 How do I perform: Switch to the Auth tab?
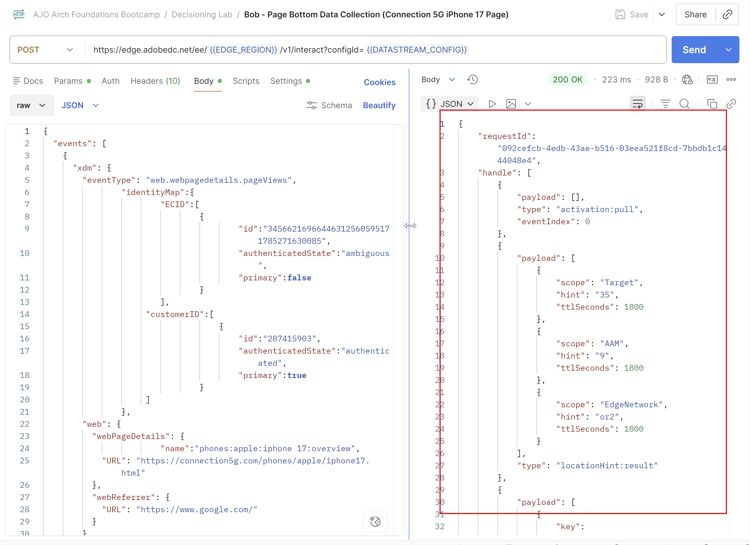(110, 81)
